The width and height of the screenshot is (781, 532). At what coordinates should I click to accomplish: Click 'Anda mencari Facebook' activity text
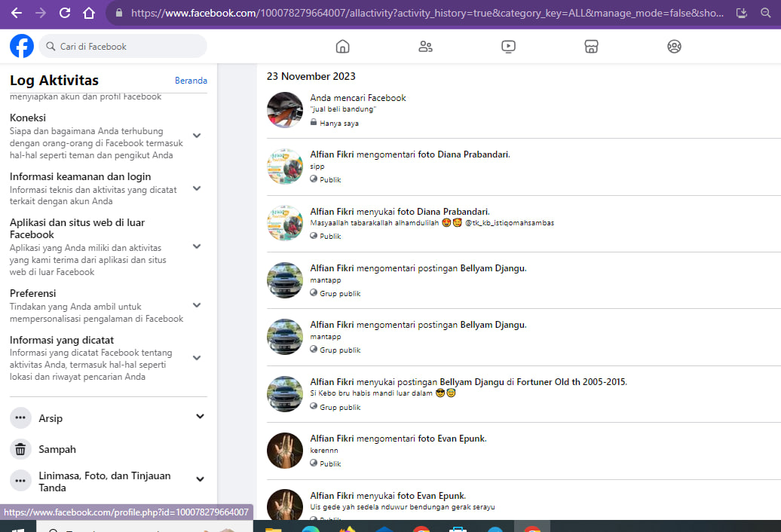click(x=357, y=98)
